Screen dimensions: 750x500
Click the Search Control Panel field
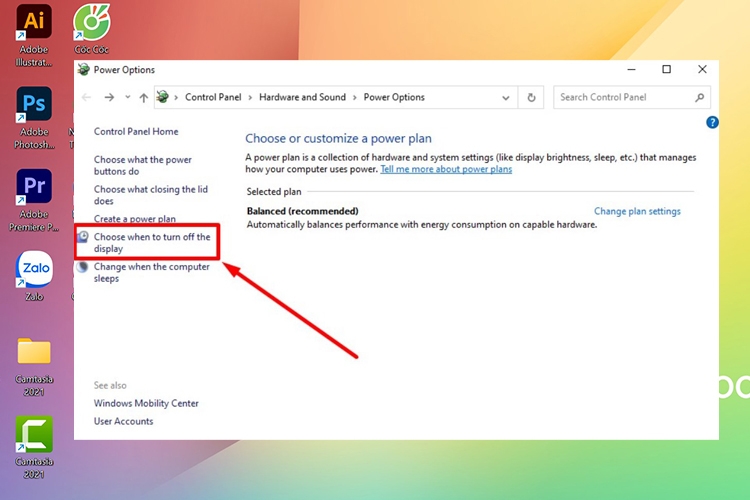coord(632,98)
